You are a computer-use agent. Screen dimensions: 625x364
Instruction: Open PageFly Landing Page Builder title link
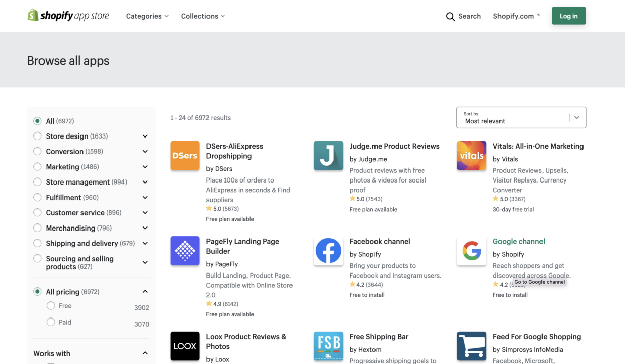243,246
